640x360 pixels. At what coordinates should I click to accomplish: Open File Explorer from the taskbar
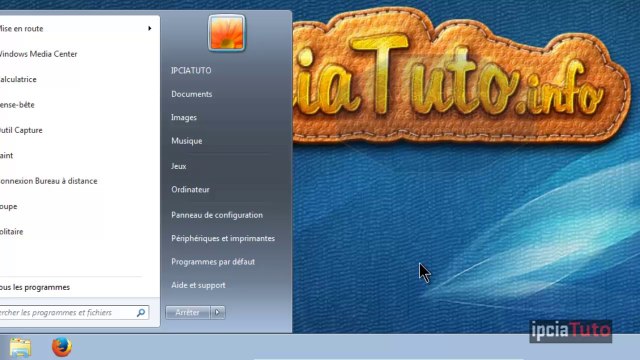coord(20,347)
